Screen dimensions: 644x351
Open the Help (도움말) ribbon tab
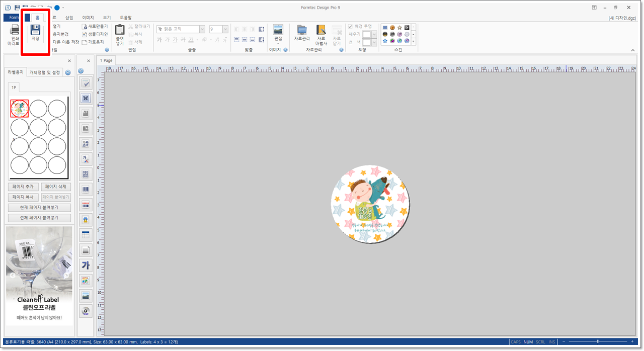click(125, 18)
